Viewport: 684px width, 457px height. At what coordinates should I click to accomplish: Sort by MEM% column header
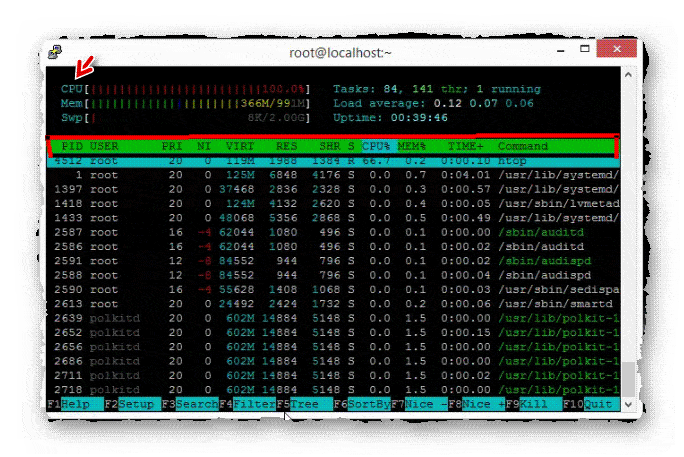pos(412,146)
